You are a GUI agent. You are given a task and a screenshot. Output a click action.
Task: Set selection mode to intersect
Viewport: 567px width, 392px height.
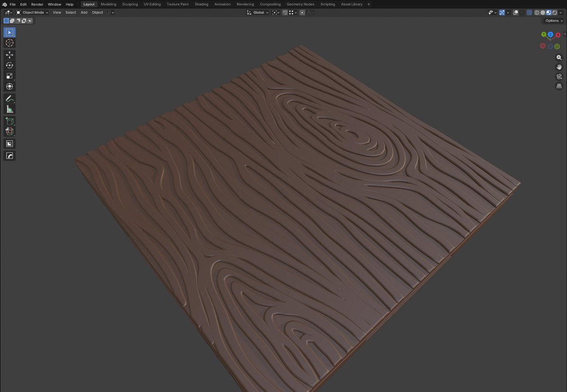(30, 21)
